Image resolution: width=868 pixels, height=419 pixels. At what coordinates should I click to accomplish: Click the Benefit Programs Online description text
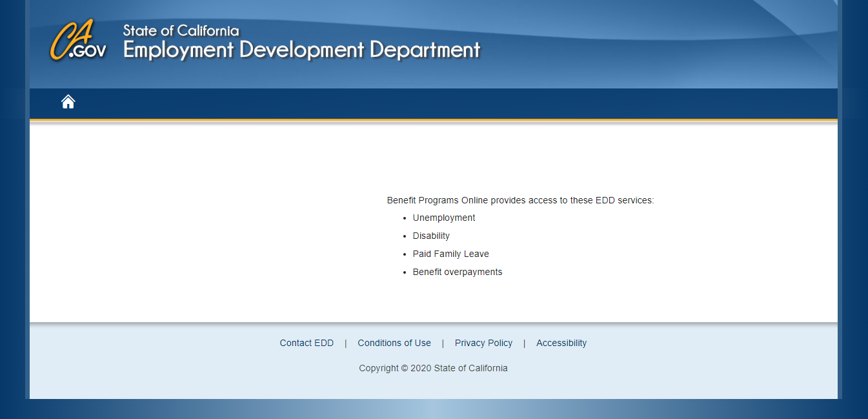pyautogui.click(x=520, y=200)
